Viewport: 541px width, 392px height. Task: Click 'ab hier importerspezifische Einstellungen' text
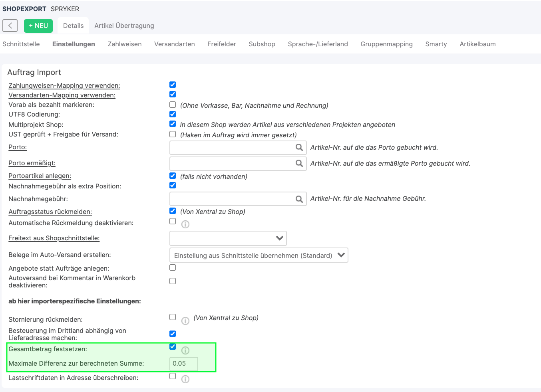pyautogui.click(x=75, y=301)
